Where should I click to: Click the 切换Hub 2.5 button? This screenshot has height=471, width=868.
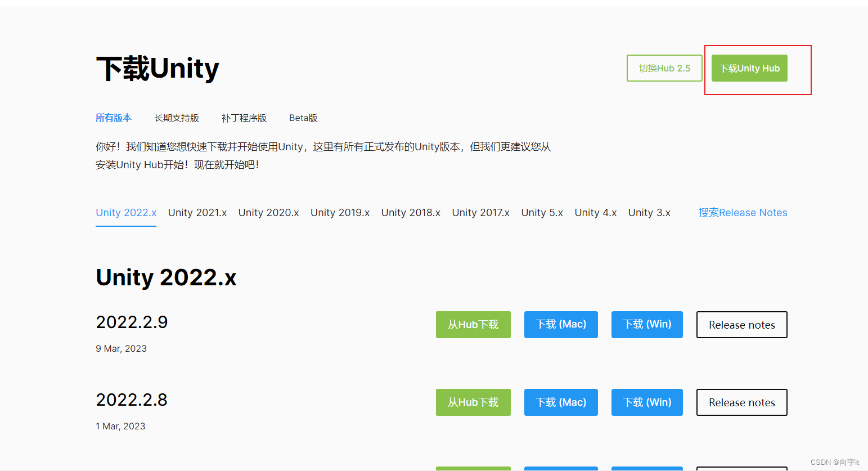(664, 68)
